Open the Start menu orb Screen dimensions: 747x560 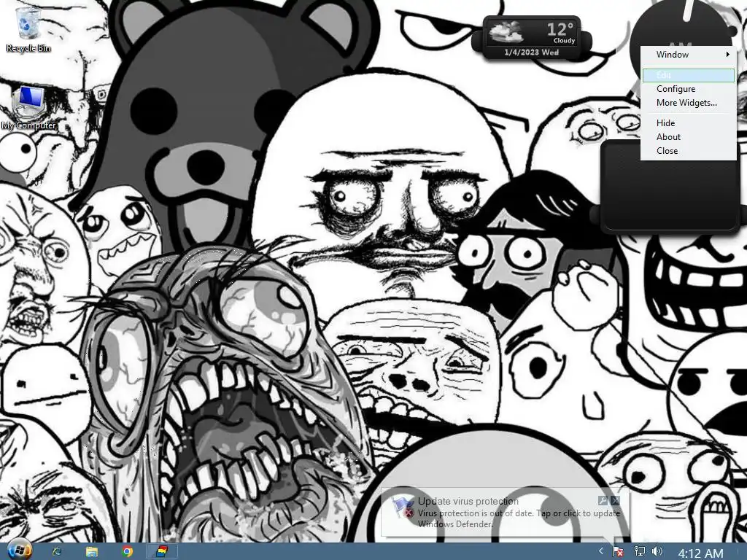pyautogui.click(x=19, y=551)
